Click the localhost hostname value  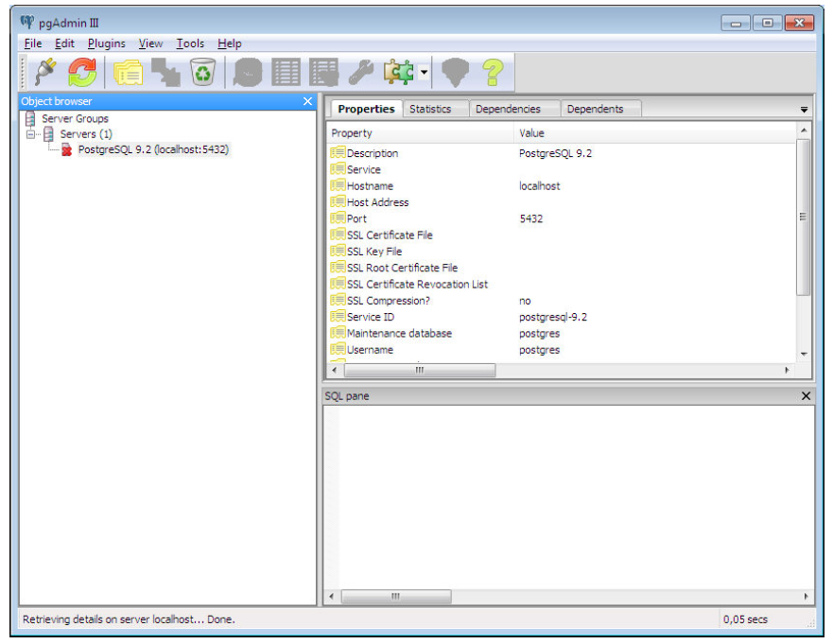click(x=539, y=186)
